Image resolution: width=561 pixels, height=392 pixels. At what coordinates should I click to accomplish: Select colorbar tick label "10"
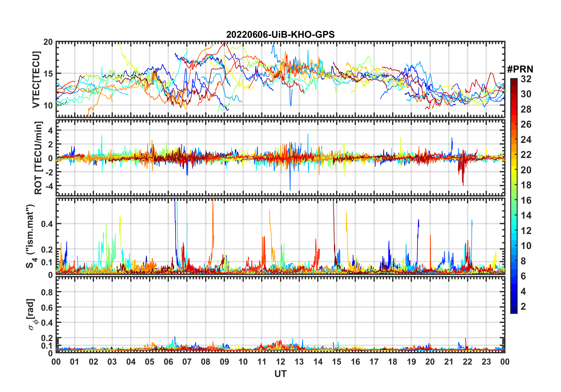pyautogui.click(x=526, y=246)
